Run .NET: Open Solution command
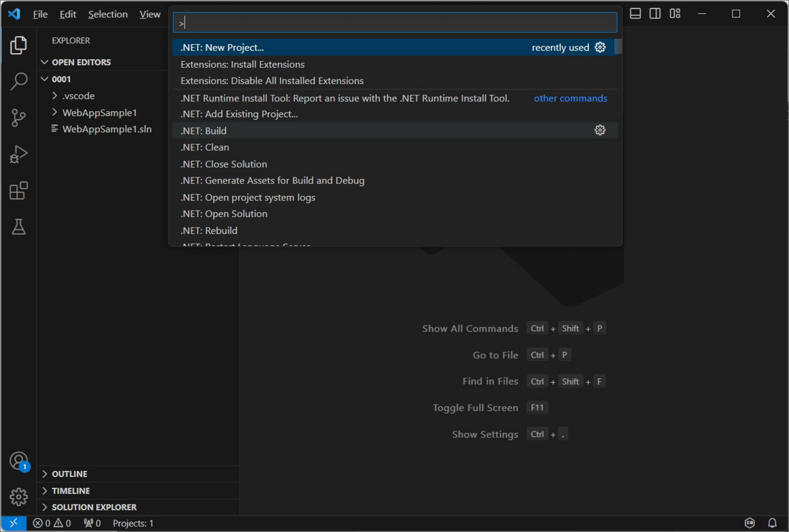 [395, 214]
